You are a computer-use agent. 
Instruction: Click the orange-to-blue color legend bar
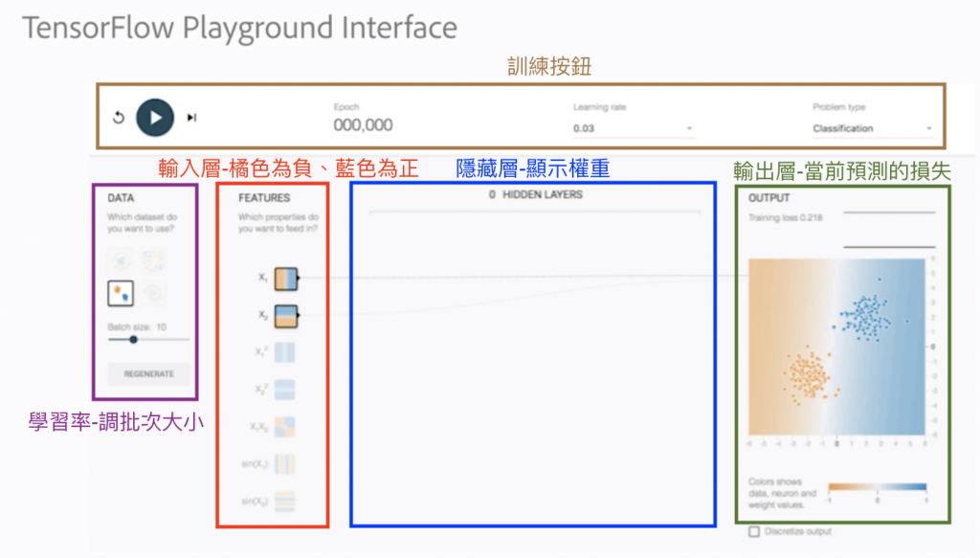(x=878, y=487)
